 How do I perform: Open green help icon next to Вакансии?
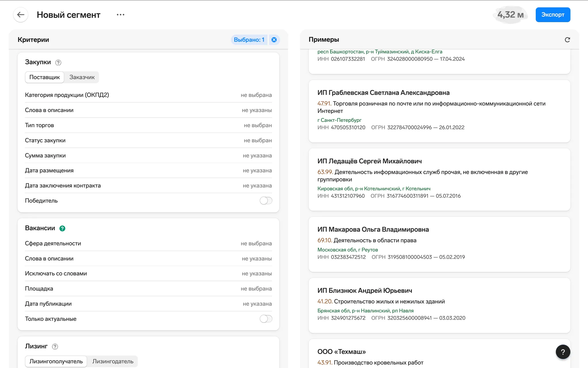[62, 228]
